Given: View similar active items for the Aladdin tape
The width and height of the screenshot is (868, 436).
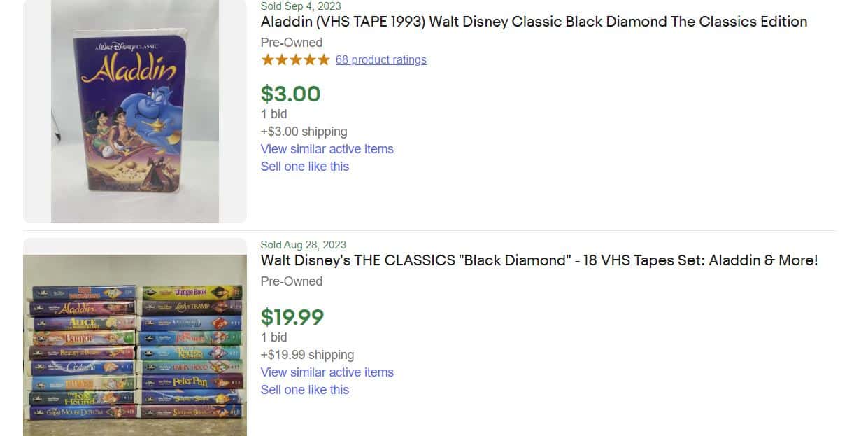Looking at the screenshot, I should [327, 149].
